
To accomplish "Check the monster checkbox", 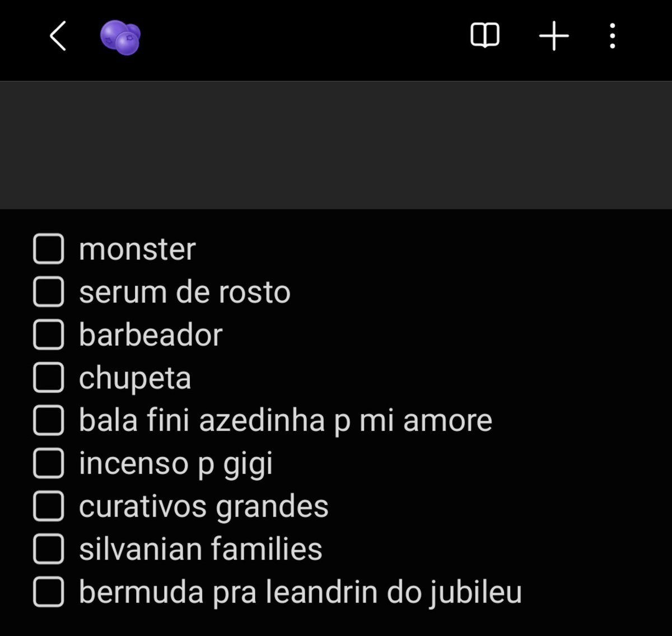I will point(48,249).
